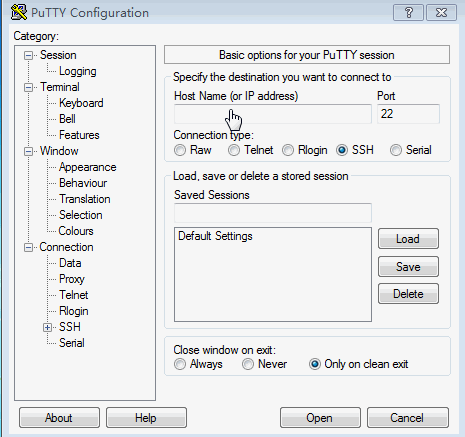Open the Session category
Screen dimensions: 465x437
58,55
